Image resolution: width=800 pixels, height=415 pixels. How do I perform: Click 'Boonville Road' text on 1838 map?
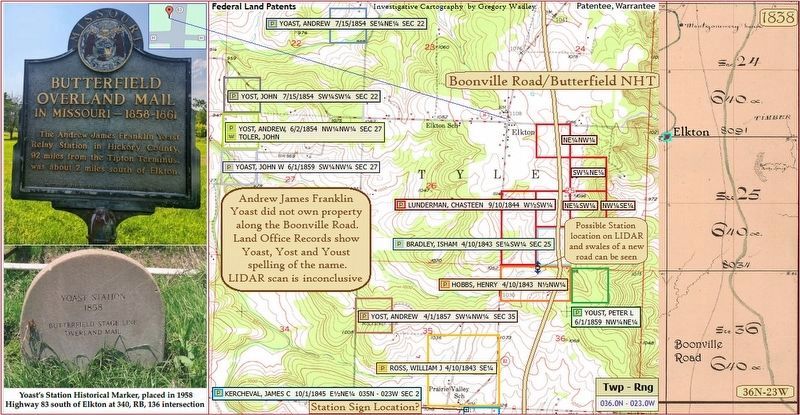point(698,351)
